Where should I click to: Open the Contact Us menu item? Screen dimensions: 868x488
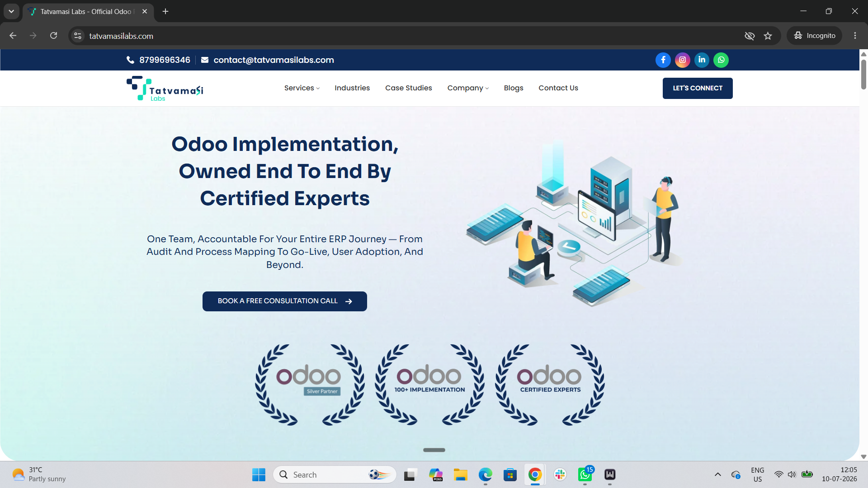pyautogui.click(x=558, y=88)
